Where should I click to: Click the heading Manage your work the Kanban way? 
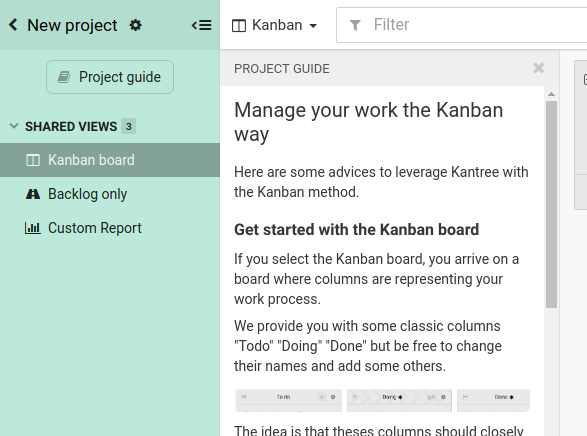point(368,122)
